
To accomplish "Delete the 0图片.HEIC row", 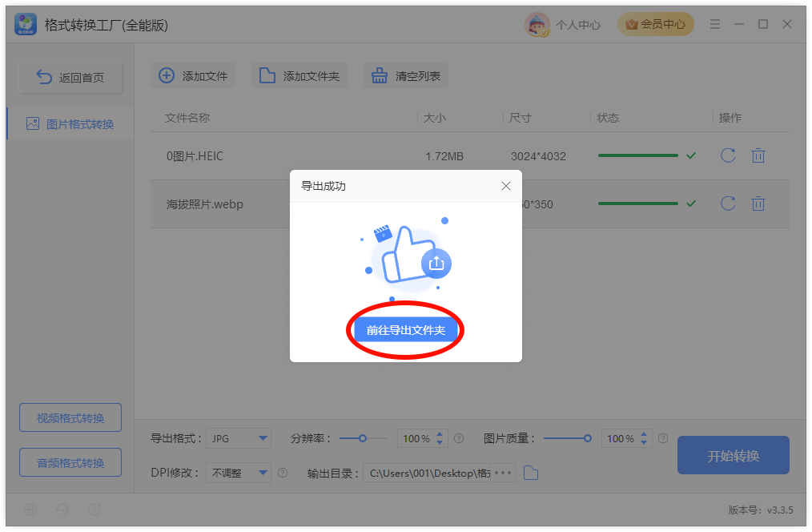I will click(758, 155).
